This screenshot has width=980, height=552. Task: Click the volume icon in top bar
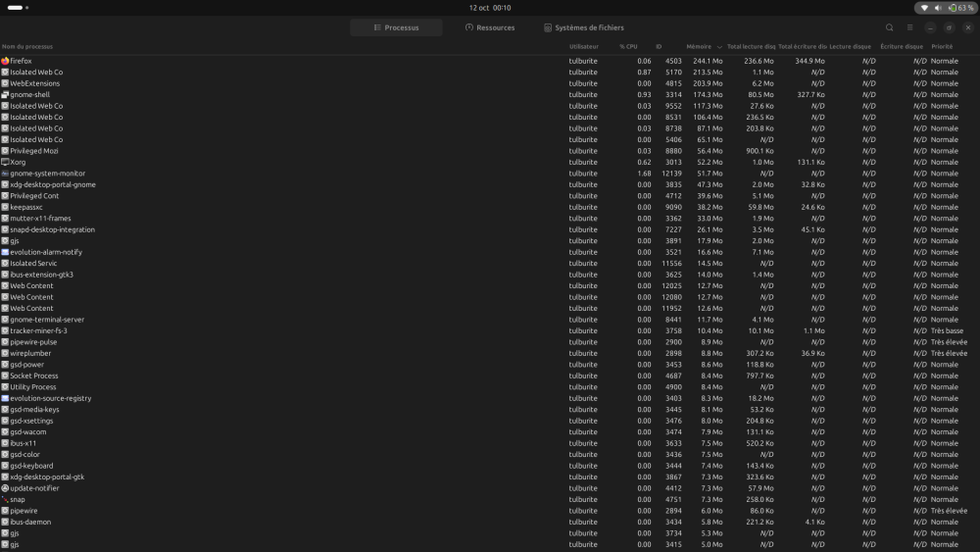[x=938, y=8]
